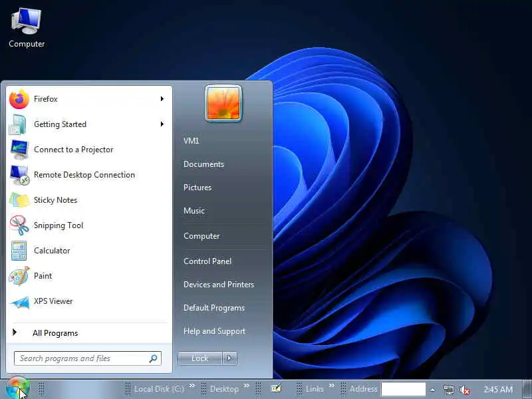Expand the Links toolbar chevron
532x399 pixels.
(x=332, y=386)
